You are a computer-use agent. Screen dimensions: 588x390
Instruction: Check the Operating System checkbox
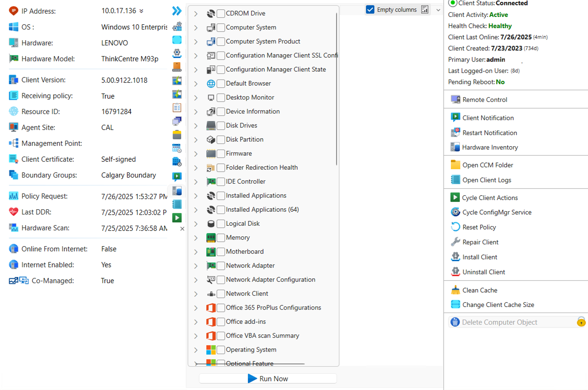tap(221, 350)
